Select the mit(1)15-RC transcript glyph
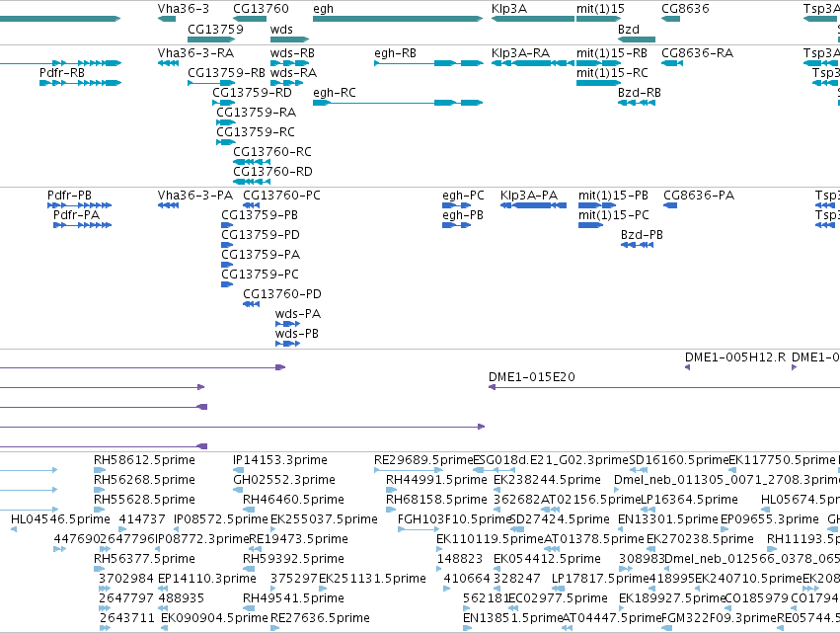 pyautogui.click(x=599, y=83)
